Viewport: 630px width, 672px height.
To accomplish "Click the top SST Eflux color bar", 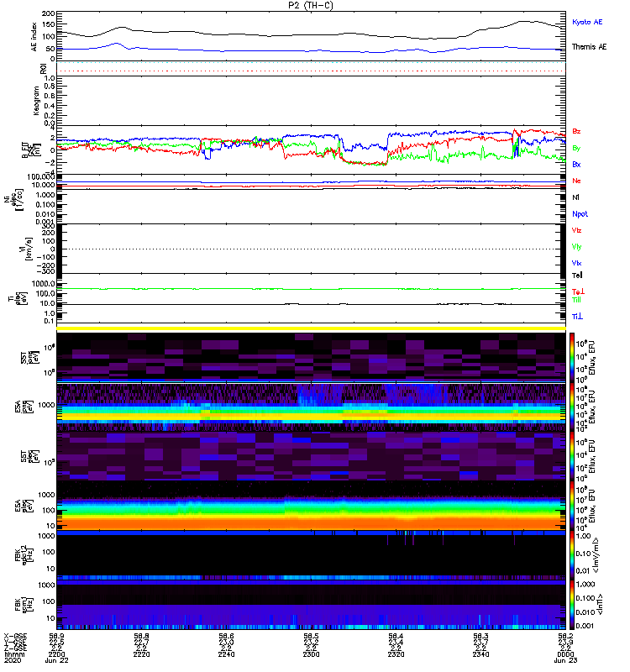I will (x=572, y=356).
